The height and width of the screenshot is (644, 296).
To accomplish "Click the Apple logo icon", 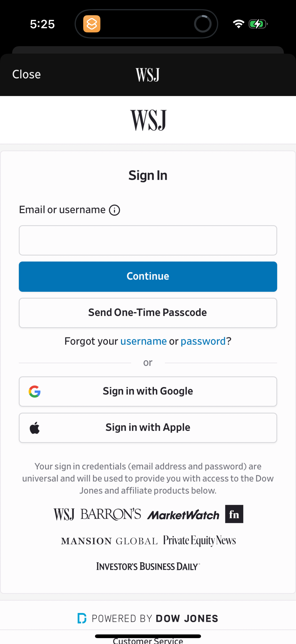I will click(x=35, y=428).
